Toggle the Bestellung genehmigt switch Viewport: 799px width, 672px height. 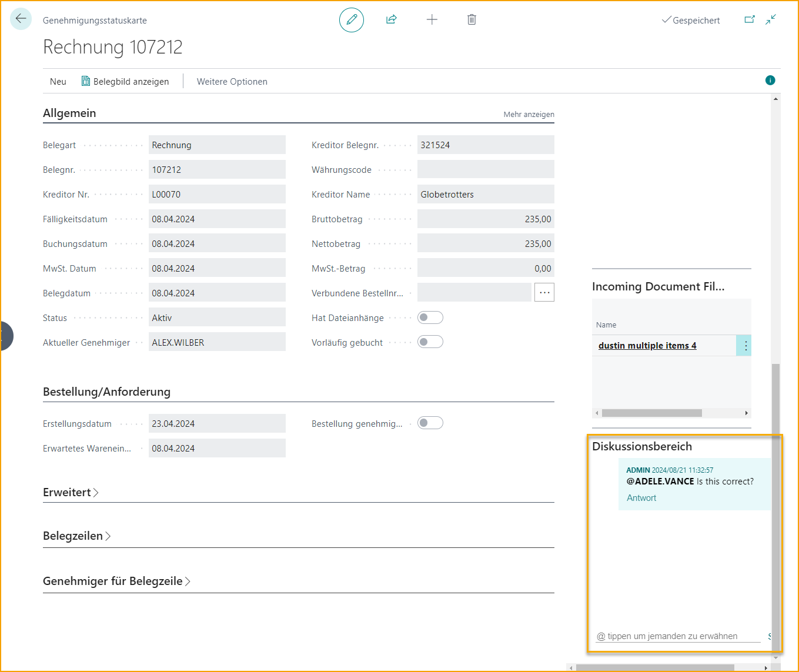[x=430, y=423]
